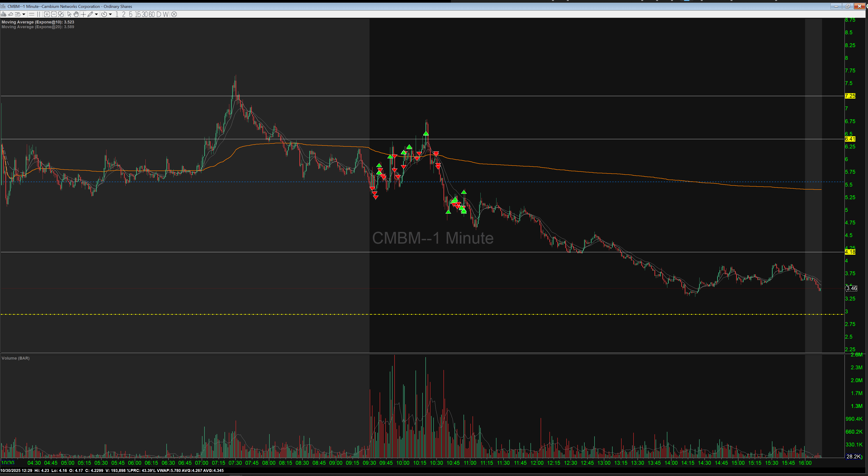This screenshot has width=868, height=476.
Task: Click the indicators line-study icon
Action: point(10,14)
